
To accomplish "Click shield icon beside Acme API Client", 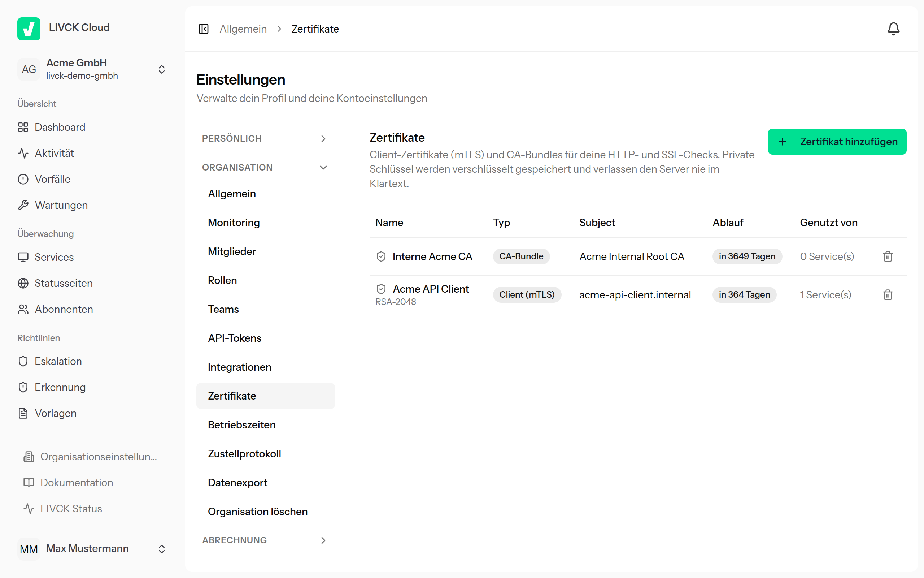I will [381, 289].
